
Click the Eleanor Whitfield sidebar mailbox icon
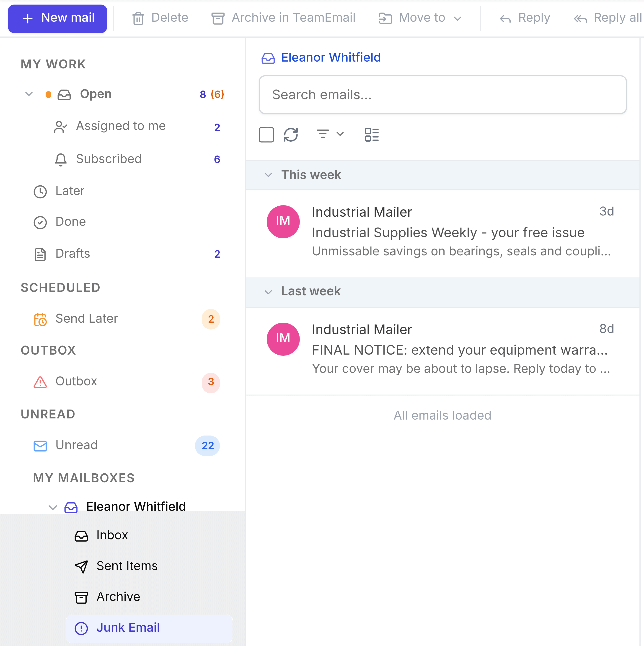point(71,507)
